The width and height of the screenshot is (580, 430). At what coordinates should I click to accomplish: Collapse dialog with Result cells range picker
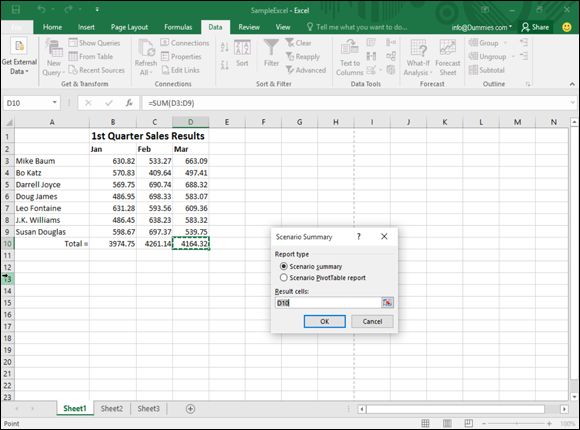(x=387, y=303)
